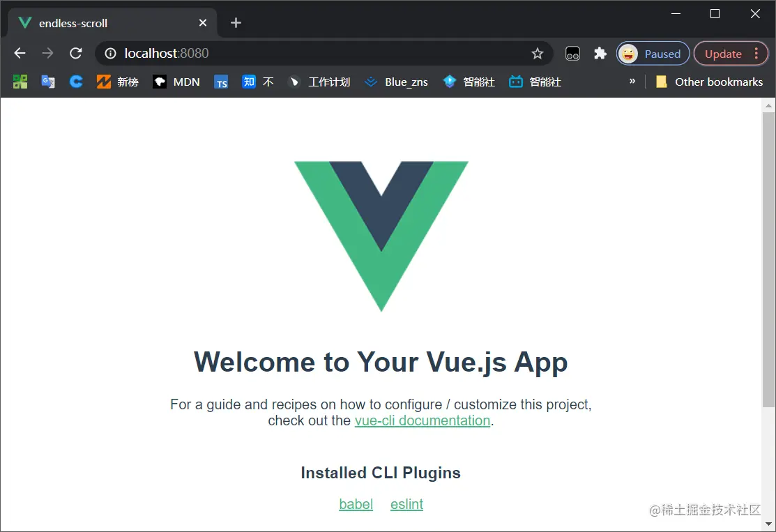
Task: Bookmark this page with the star icon
Action: pyautogui.click(x=538, y=54)
